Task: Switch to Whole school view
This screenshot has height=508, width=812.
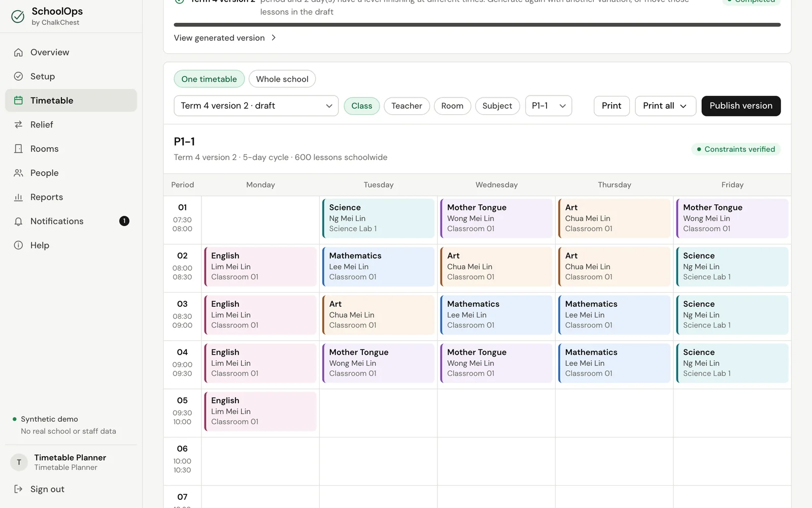Action: [x=282, y=79]
